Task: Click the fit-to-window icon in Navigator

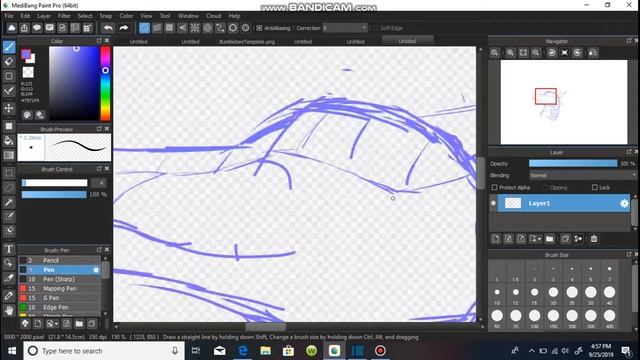Action: pyautogui.click(x=523, y=53)
